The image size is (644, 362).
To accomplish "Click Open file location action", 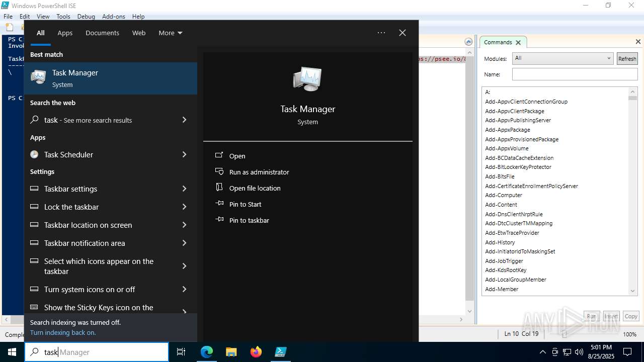I will point(255,188).
